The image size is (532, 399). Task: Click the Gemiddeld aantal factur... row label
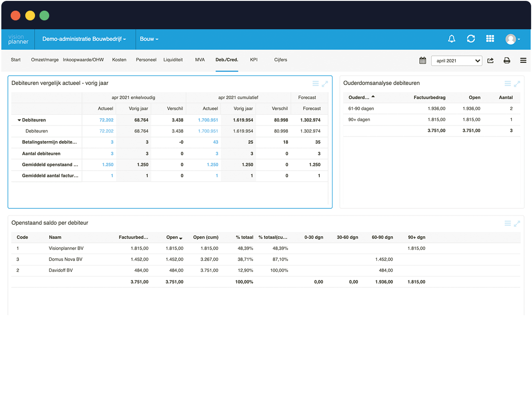point(50,176)
